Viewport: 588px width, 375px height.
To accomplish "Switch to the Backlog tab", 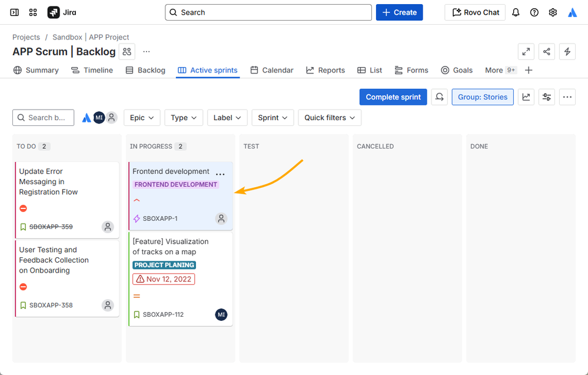I will click(145, 70).
